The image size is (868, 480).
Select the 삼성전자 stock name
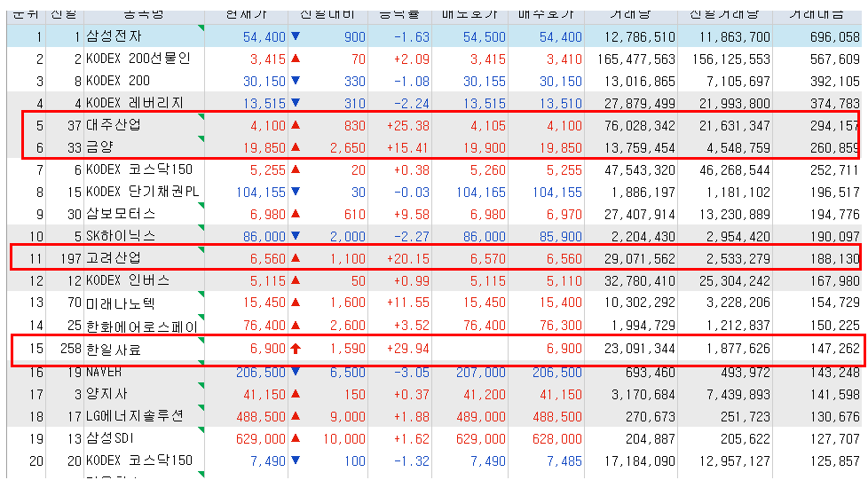coord(114,36)
